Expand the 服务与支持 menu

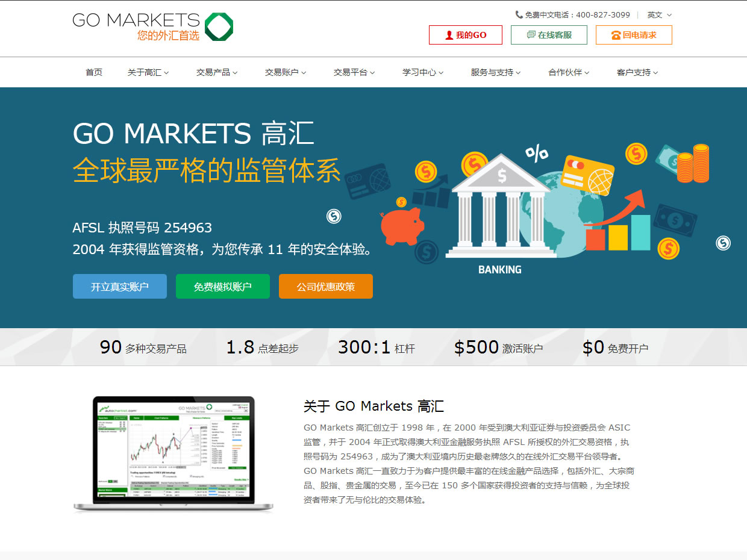click(x=496, y=72)
